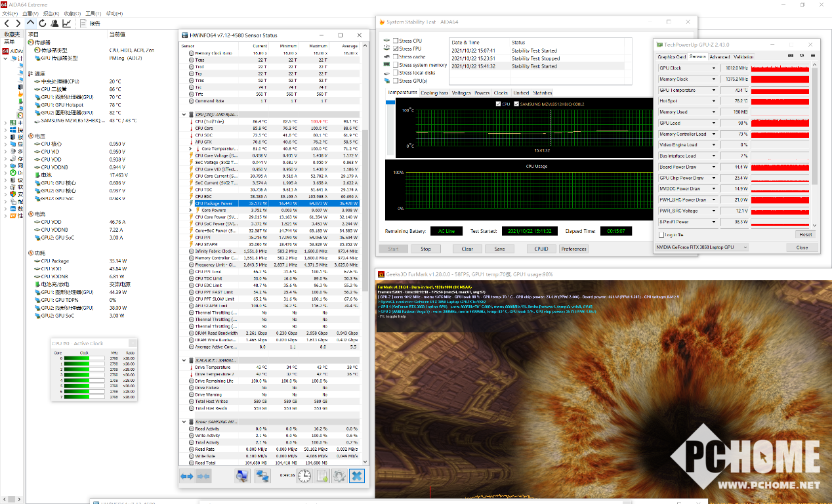
Task: Switch to the Cooling Fans tab
Action: pyautogui.click(x=435, y=93)
